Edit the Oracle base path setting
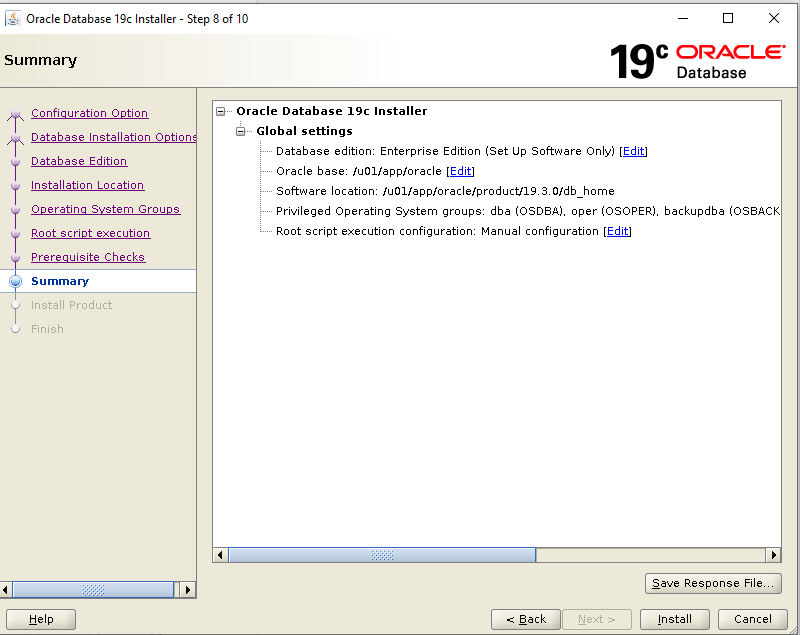The image size is (800, 635). [x=461, y=171]
